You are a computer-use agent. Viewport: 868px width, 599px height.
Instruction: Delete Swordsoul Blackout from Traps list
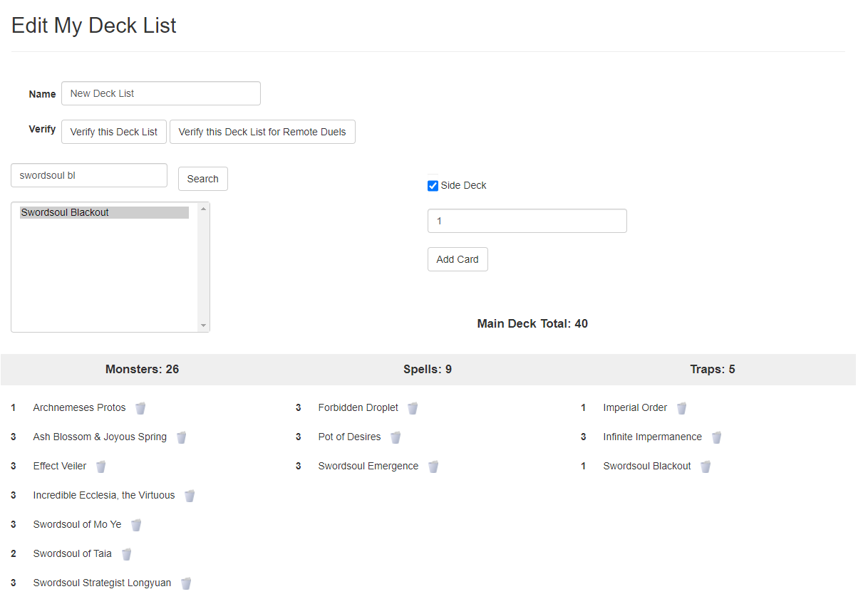706,467
